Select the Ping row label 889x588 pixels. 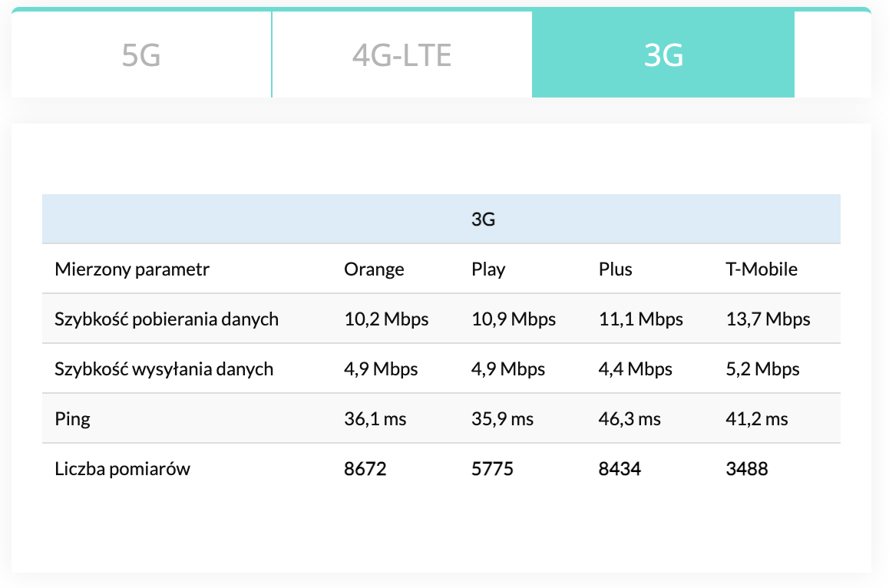pos(73,419)
